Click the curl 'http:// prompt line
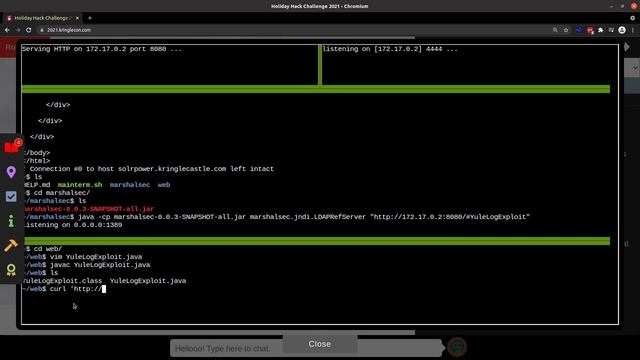Screen dimensions: 640x360 click(x=64, y=289)
